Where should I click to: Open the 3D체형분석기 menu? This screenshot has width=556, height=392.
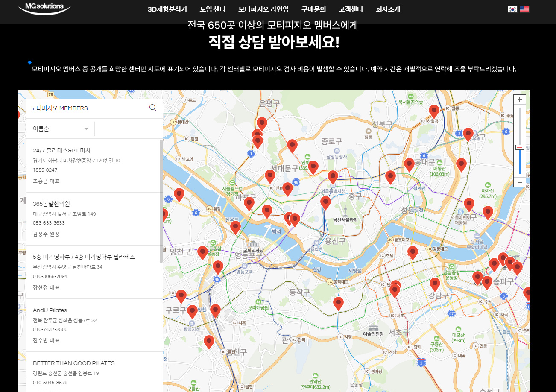pyautogui.click(x=167, y=9)
